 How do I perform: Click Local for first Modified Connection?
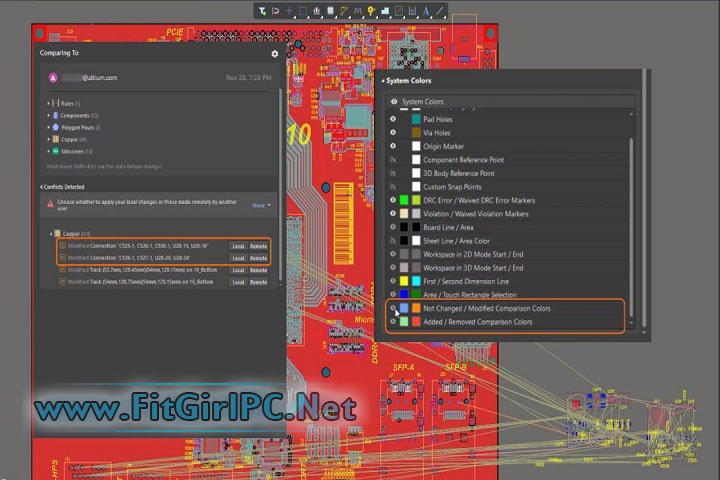[x=238, y=245]
